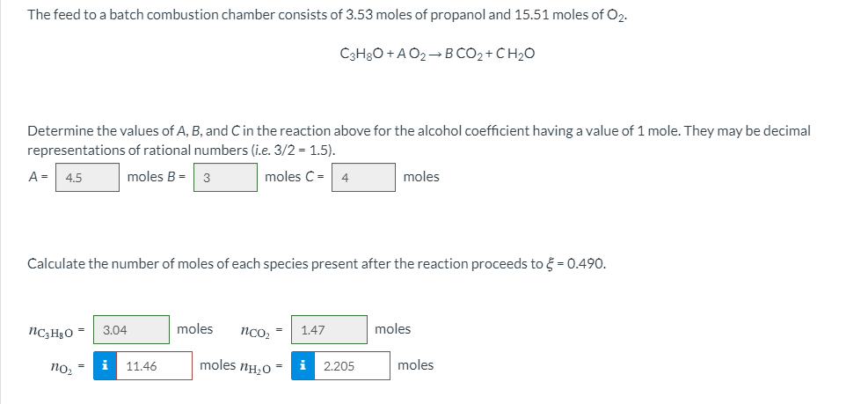Screen dimensions: 868x404
Task: Click the 'moles C =' label
Action: pyautogui.click(x=295, y=177)
